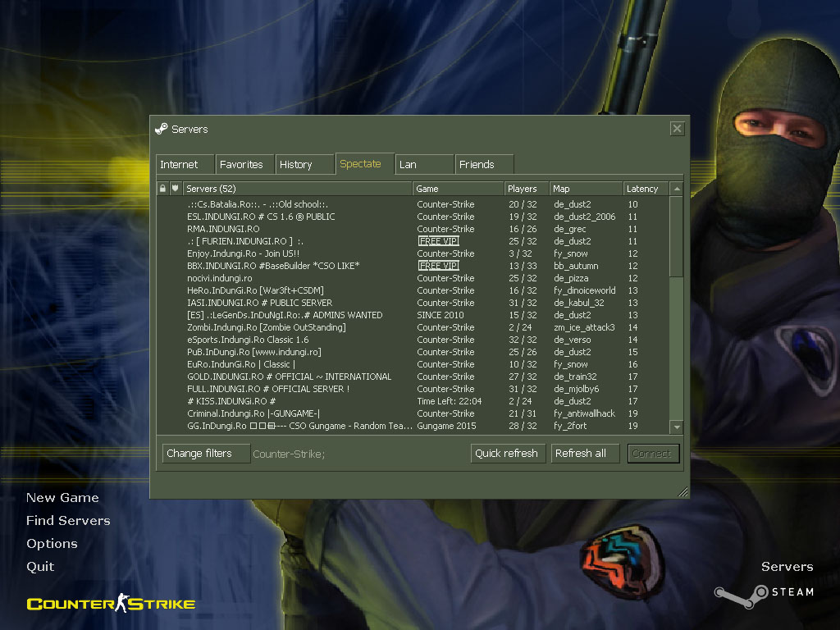Click the fy_dinoiceworld map cell

584,290
